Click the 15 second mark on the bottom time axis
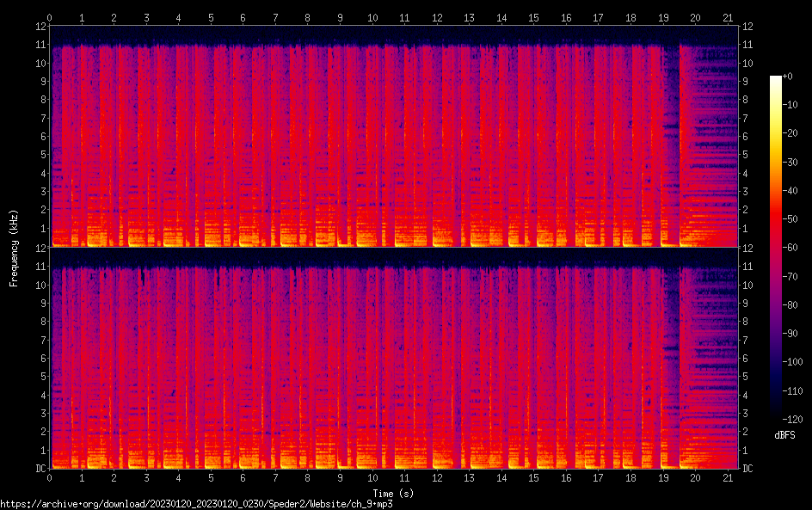Viewport: 812px width, 510px height. 533,477
